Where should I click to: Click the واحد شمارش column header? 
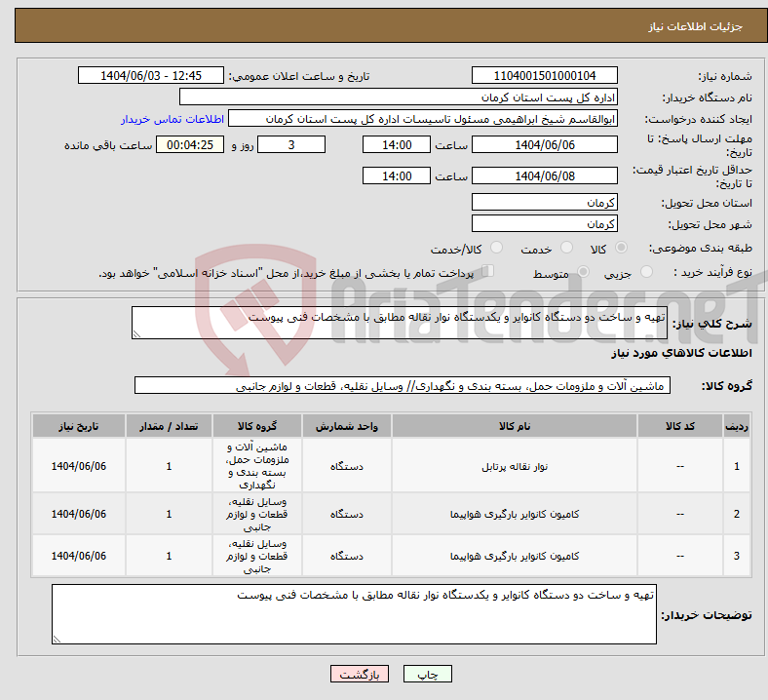347,426
